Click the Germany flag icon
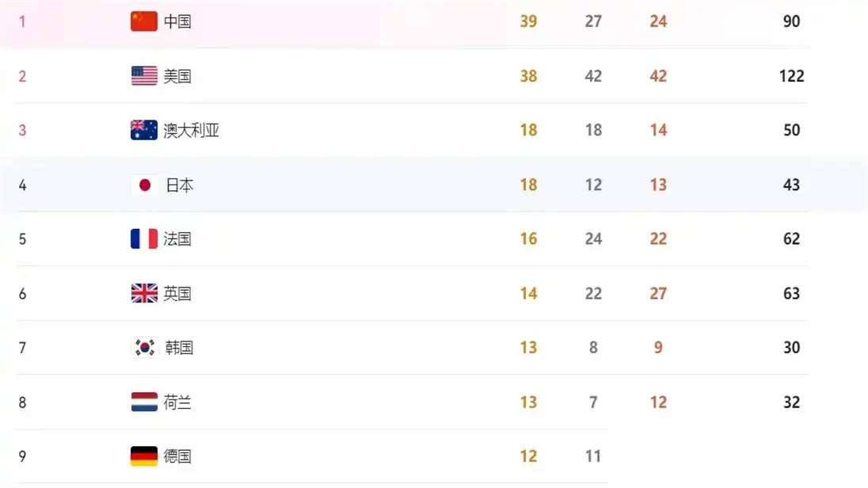868x488 pixels. pyautogui.click(x=144, y=456)
